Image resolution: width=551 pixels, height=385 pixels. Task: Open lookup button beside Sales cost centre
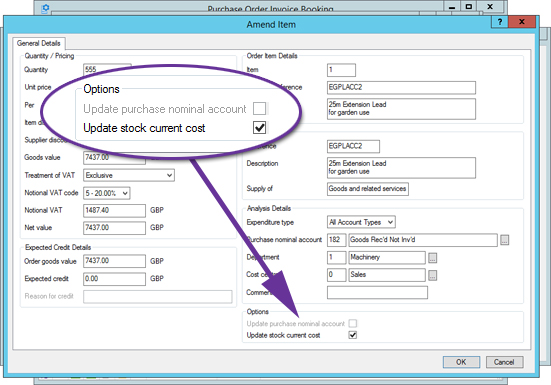(433, 275)
